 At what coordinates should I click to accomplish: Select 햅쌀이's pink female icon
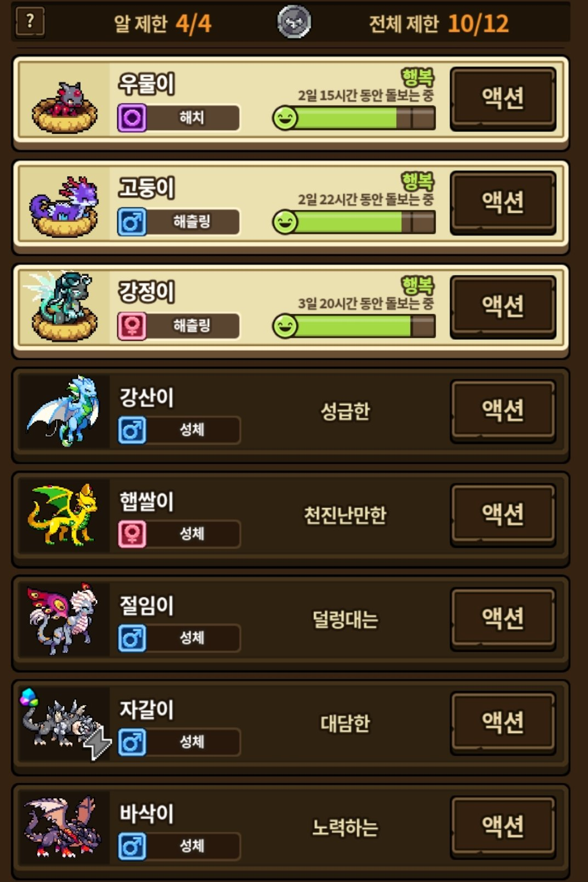pos(132,534)
